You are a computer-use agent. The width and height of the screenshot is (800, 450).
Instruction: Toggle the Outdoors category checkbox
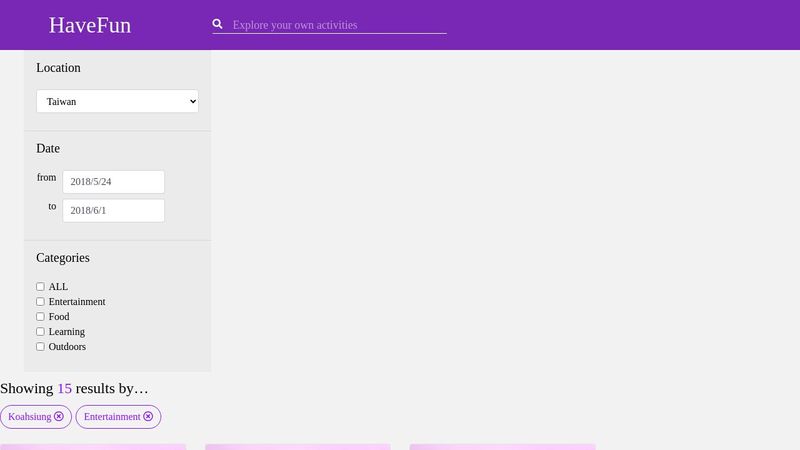(x=40, y=346)
